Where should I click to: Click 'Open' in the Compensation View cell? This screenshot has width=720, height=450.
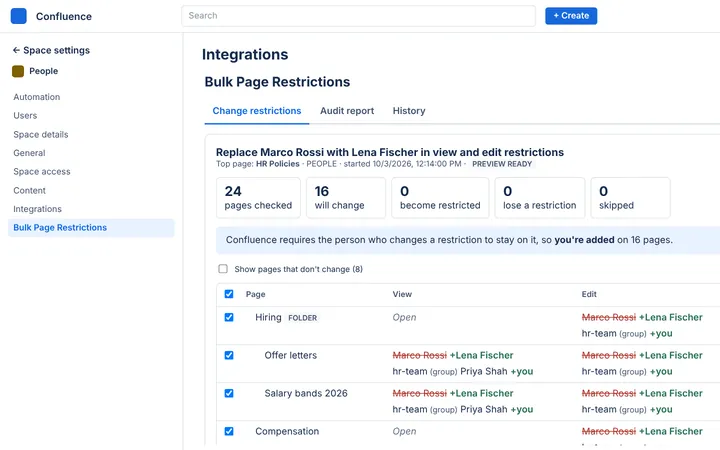[x=405, y=431]
